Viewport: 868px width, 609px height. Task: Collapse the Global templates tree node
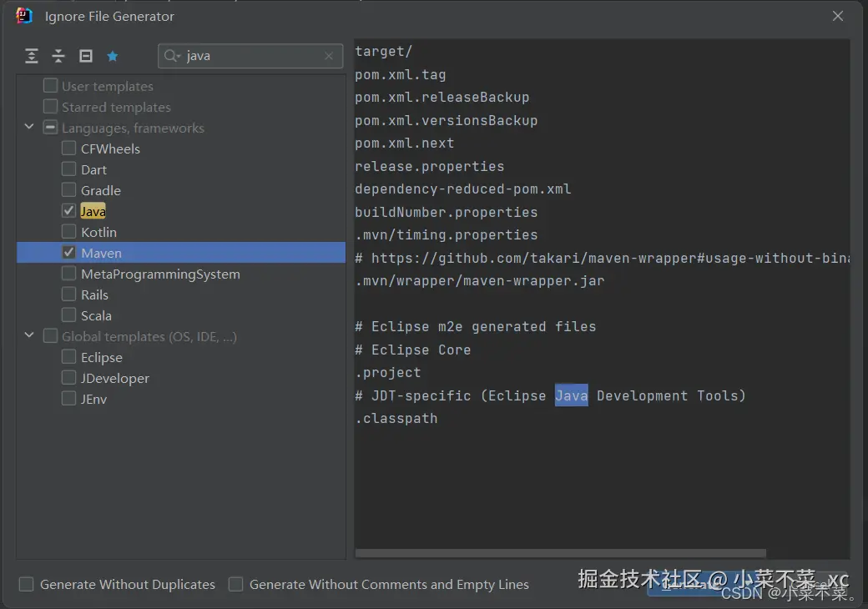29,335
